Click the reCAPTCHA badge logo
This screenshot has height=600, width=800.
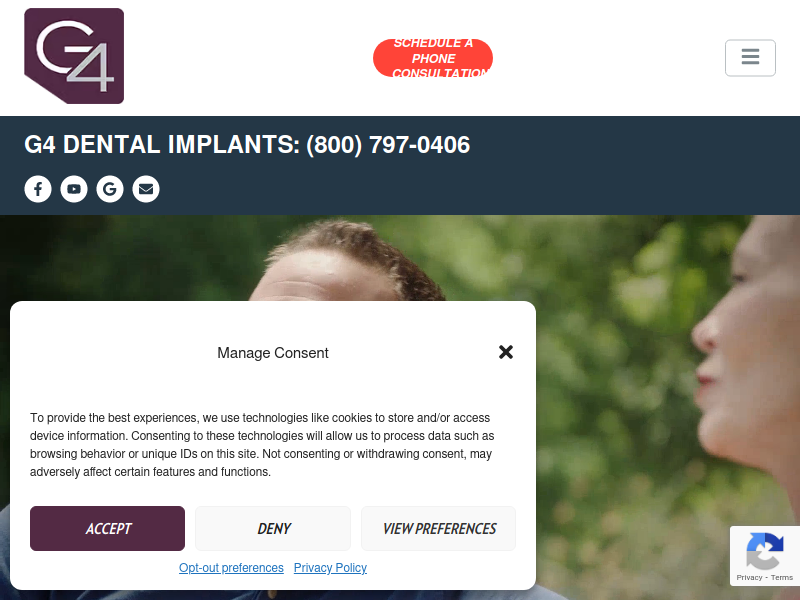click(764, 551)
